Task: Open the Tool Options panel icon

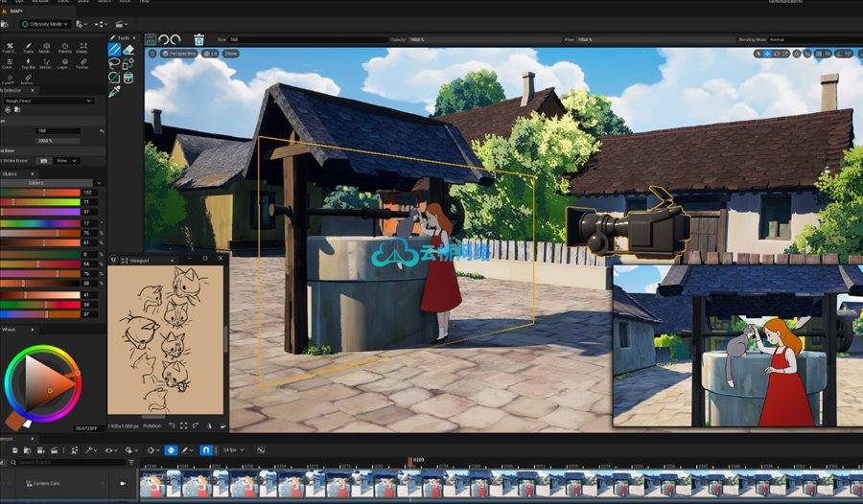Action: (9, 48)
